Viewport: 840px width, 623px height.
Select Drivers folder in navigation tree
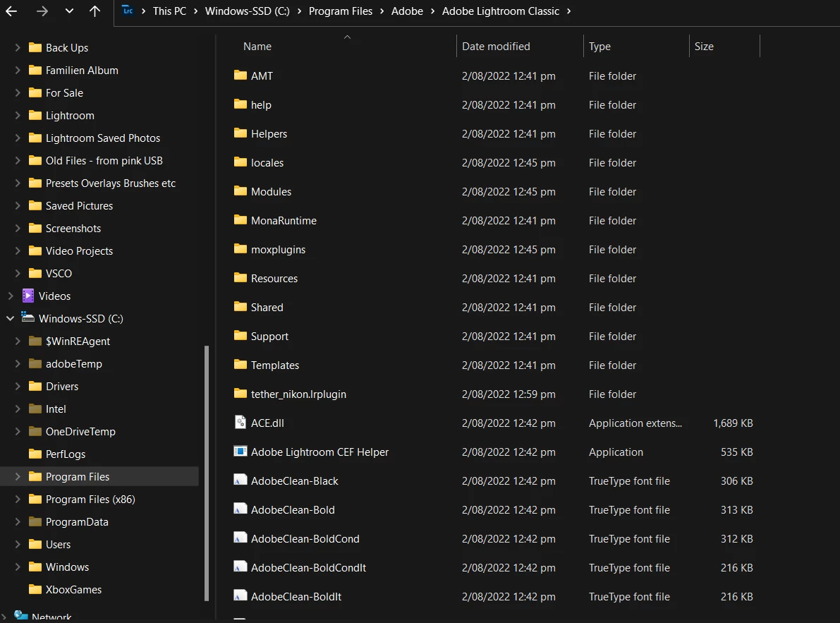click(x=61, y=386)
